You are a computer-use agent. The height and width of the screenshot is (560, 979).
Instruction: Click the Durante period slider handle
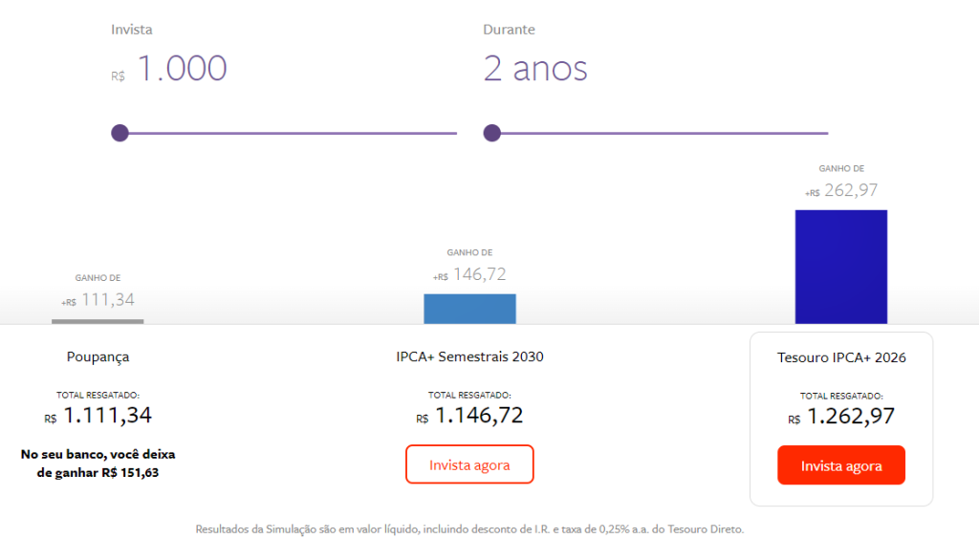[491, 133]
